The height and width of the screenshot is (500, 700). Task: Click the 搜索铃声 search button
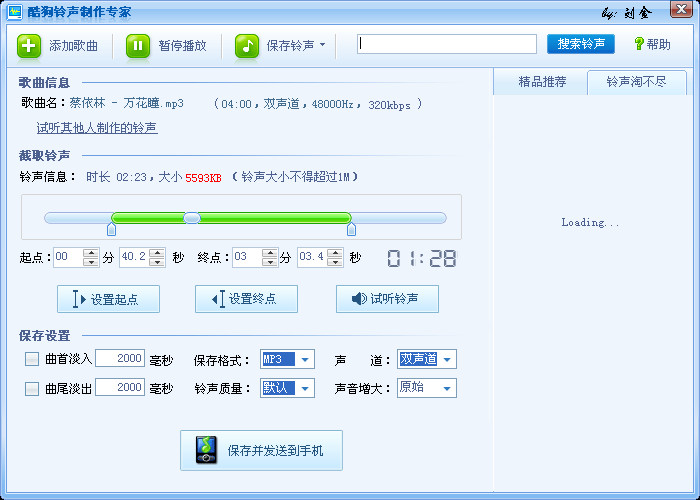point(581,44)
